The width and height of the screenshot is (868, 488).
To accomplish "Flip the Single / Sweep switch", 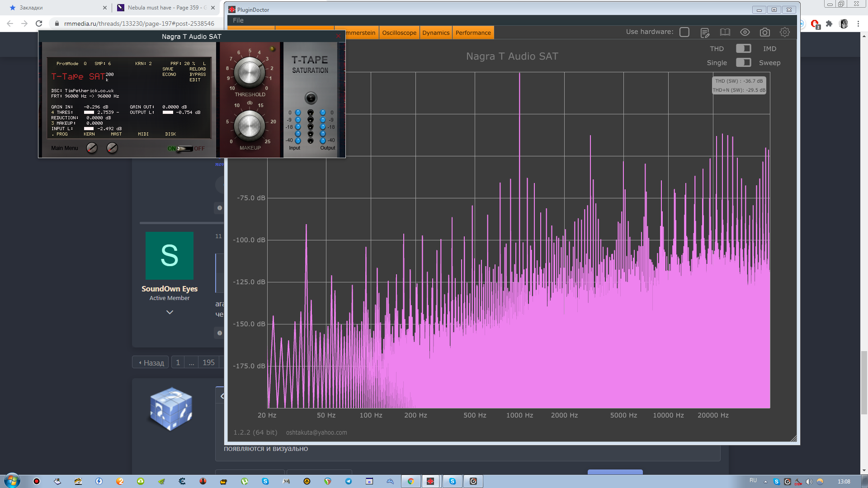I will pos(743,62).
